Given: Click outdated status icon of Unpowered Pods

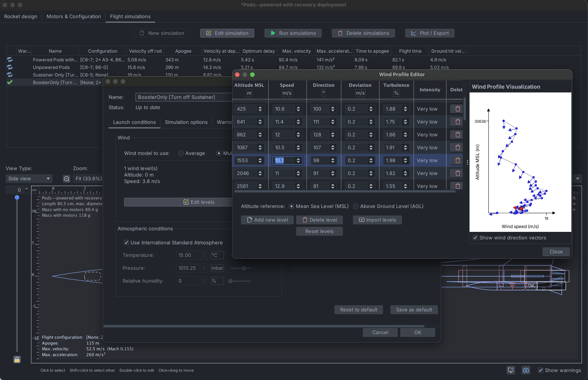Looking at the screenshot, I should point(10,67).
